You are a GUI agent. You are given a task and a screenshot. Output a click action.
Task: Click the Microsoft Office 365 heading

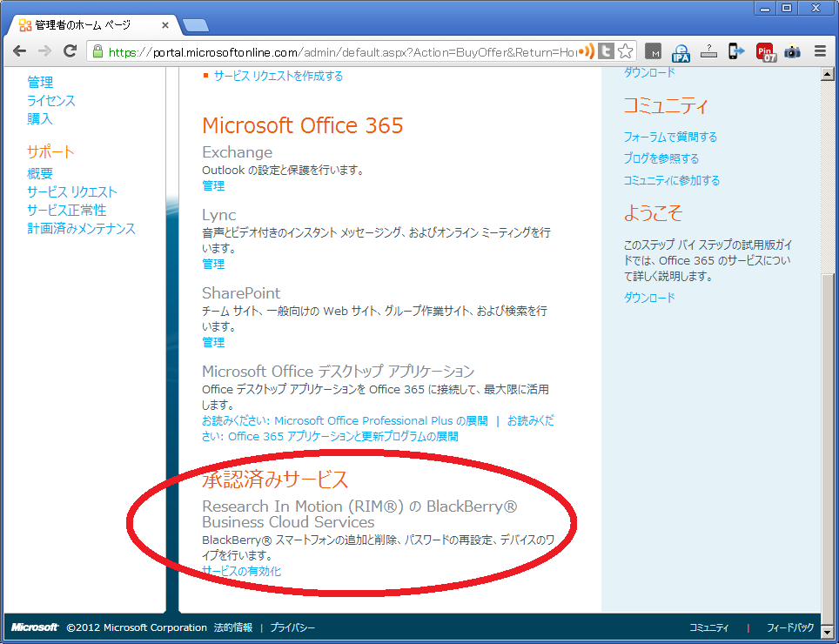coord(303,125)
